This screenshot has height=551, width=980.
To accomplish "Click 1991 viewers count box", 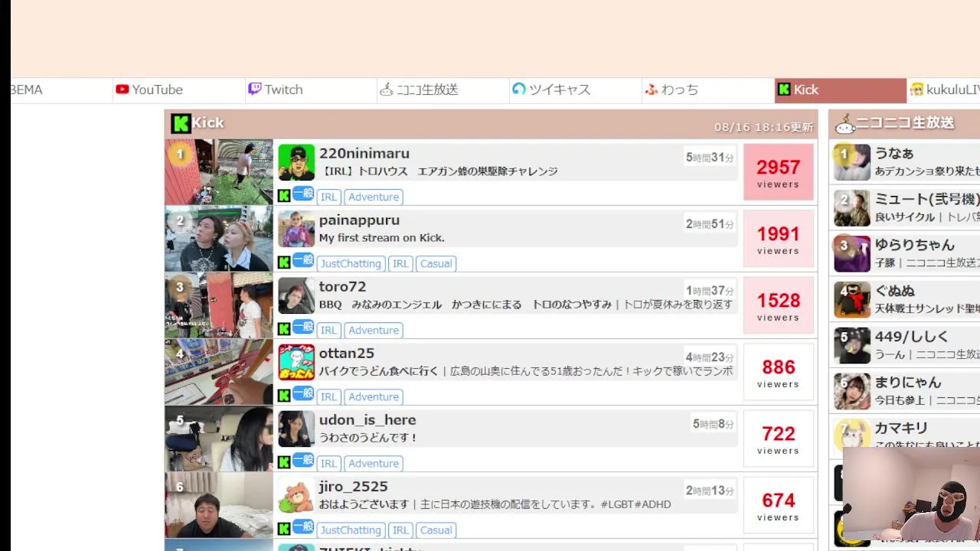I will click(779, 239).
